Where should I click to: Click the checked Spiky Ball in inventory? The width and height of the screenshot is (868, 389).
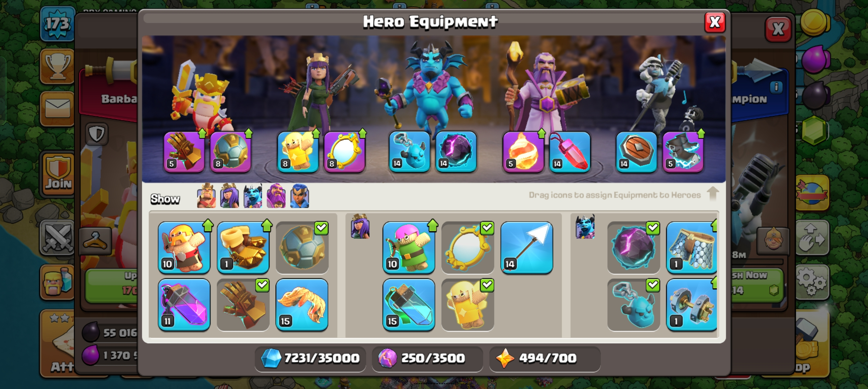[x=302, y=247]
